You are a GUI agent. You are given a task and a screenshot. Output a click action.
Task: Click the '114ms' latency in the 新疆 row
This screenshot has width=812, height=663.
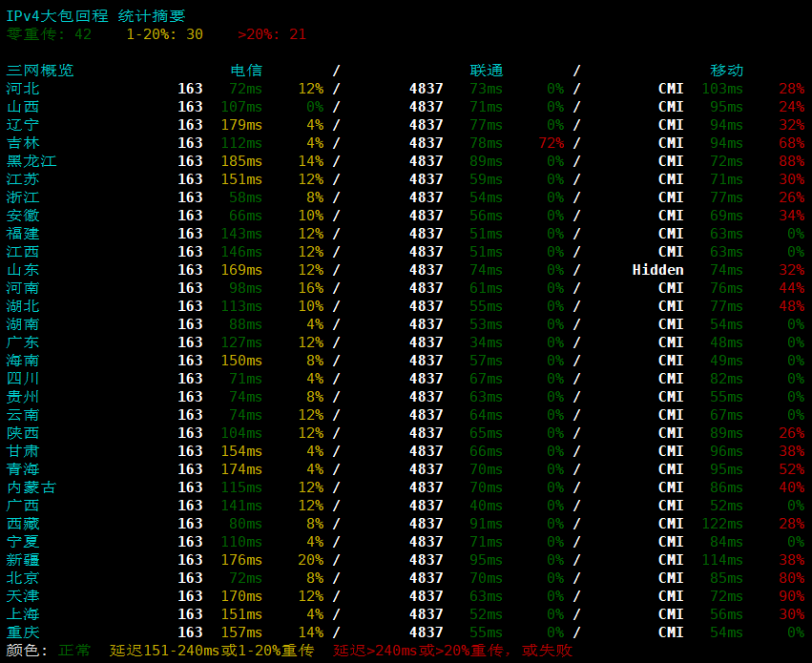point(722,559)
